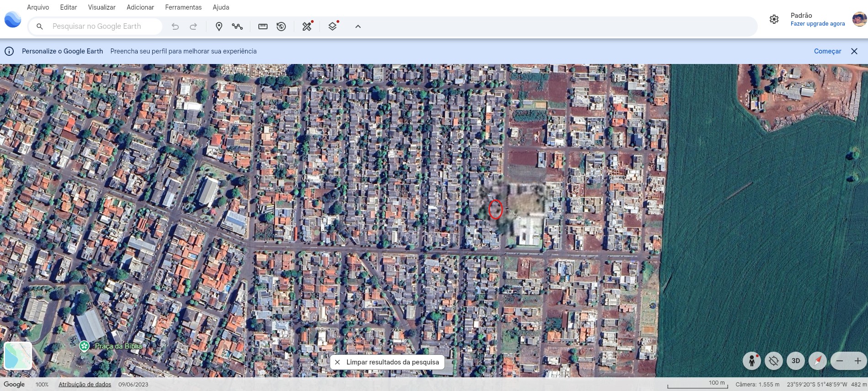This screenshot has width=868, height=391.
Task: Switch map style using bottom-left thumbnail
Action: 18,355
